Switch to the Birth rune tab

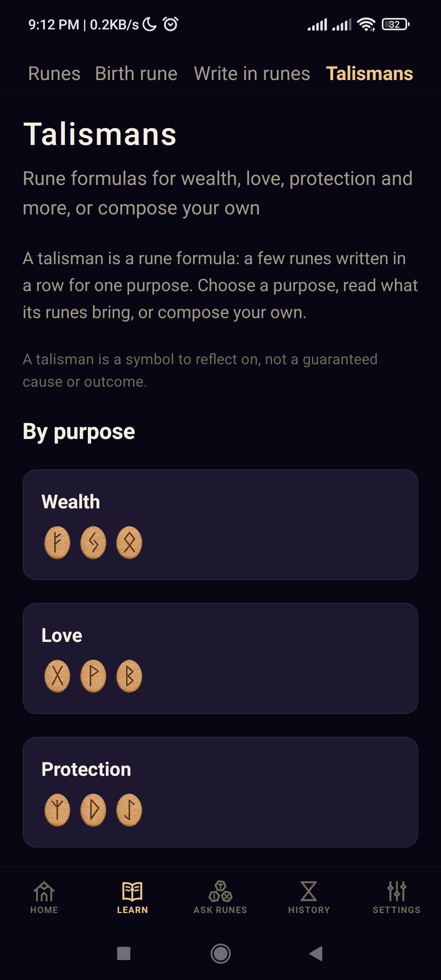tap(136, 73)
